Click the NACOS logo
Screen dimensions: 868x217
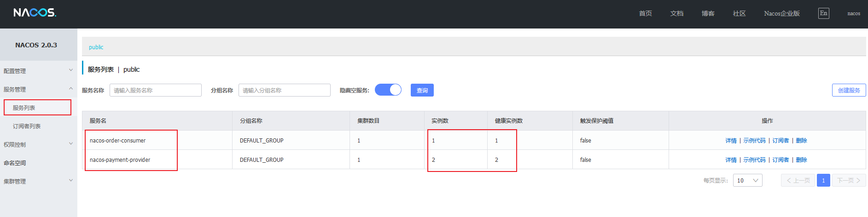click(35, 12)
